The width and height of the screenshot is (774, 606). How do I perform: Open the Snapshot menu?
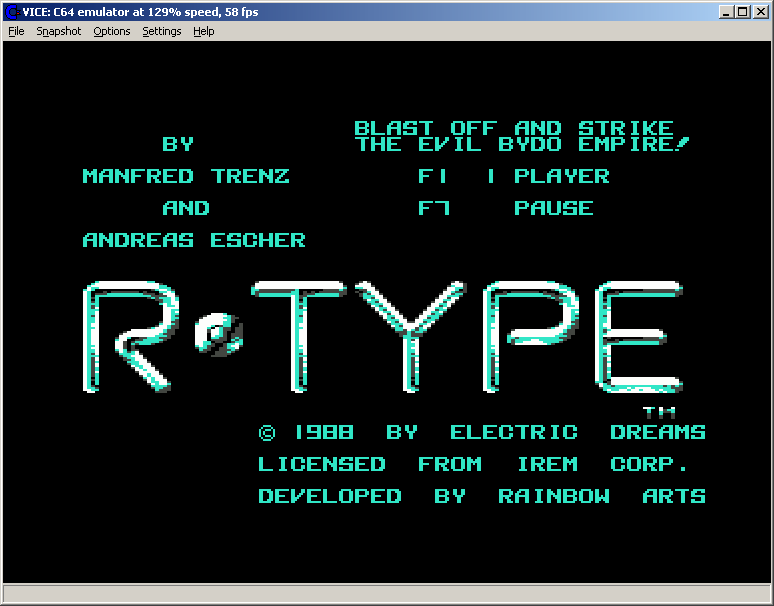(59, 31)
